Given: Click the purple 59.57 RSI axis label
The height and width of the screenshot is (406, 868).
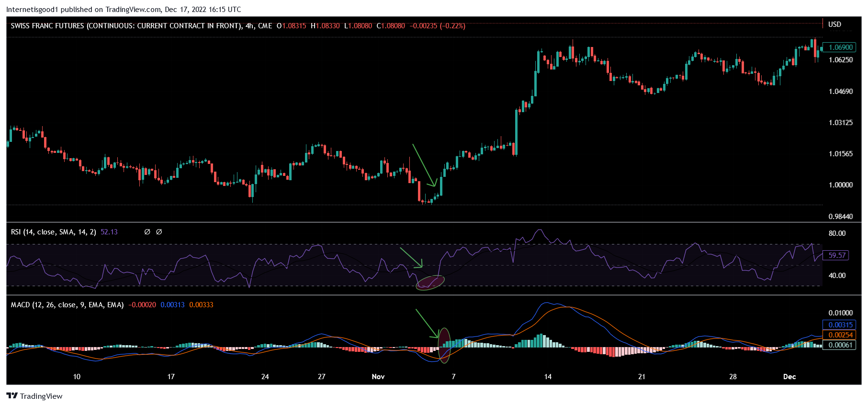Looking at the screenshot, I should (836, 255).
